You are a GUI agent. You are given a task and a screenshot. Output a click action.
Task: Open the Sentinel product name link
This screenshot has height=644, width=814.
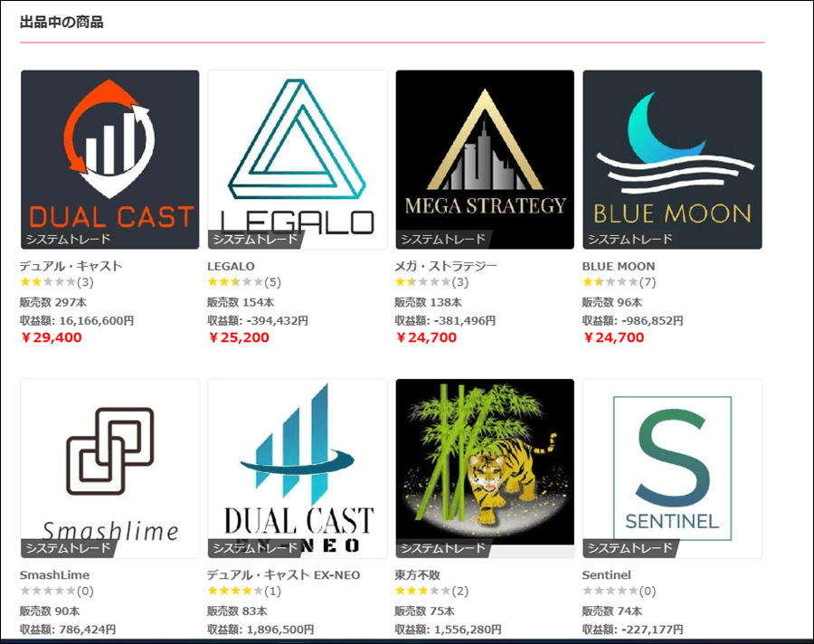606,575
